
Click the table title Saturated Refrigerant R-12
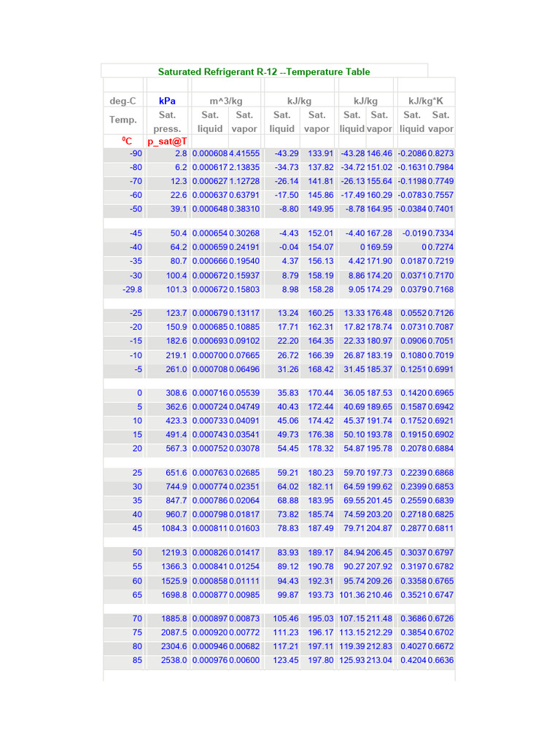pyautogui.click(x=264, y=72)
